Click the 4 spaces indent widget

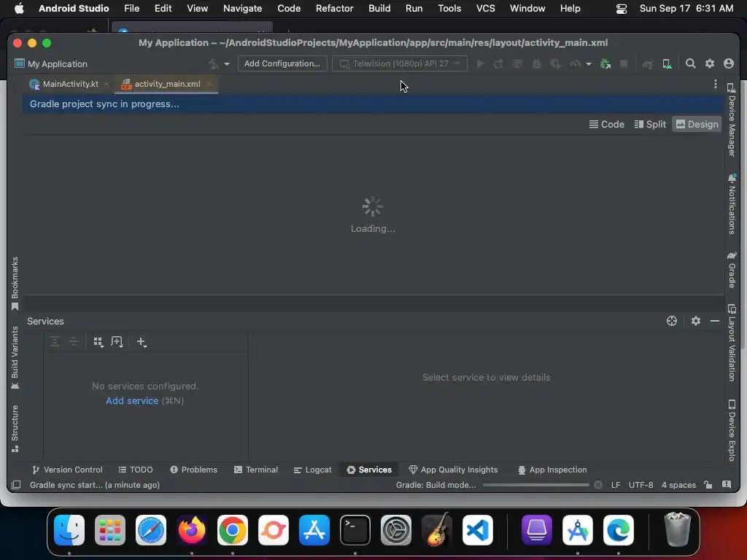(x=678, y=485)
